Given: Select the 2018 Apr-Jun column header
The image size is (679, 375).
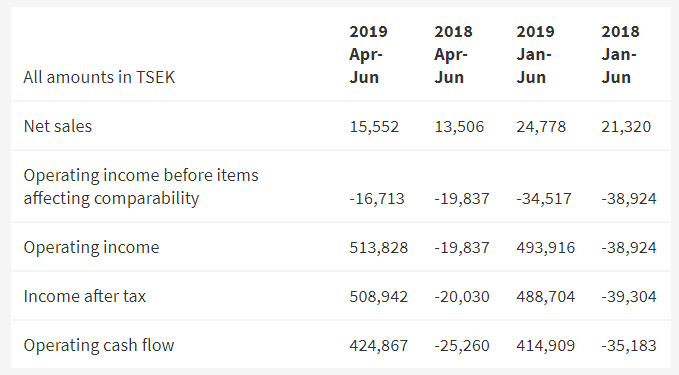Looking at the screenshot, I should [453, 55].
